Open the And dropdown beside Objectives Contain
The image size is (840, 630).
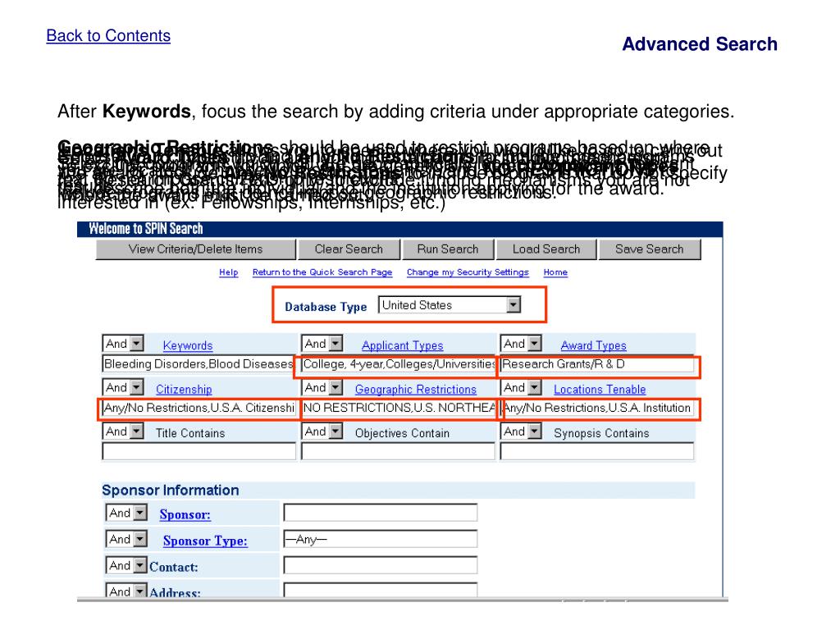pos(322,431)
